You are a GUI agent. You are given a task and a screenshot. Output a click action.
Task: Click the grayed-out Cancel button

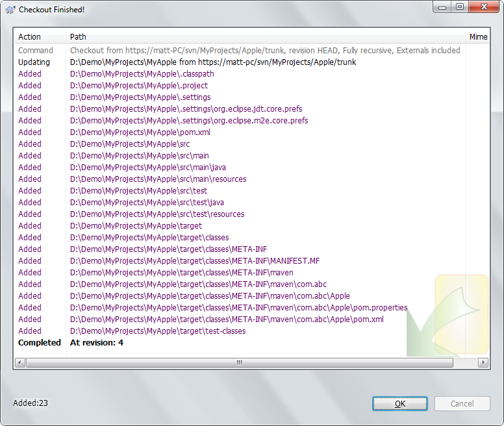coord(462,403)
